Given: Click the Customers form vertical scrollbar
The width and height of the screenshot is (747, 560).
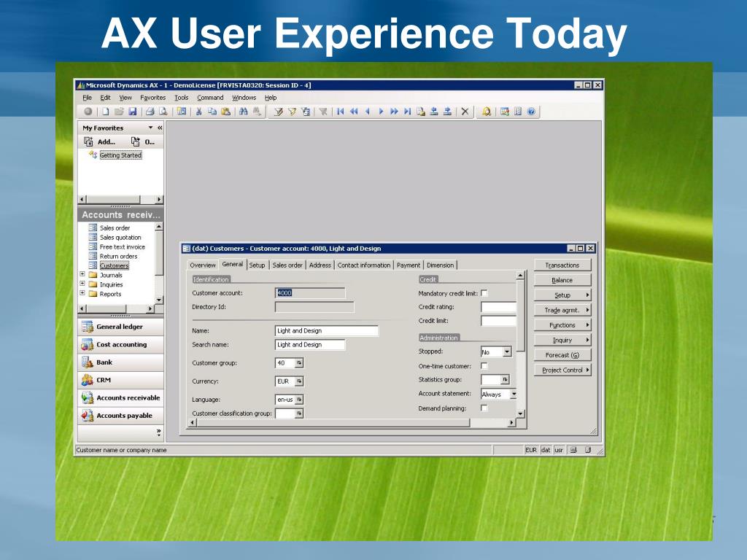Looking at the screenshot, I should point(520,344).
